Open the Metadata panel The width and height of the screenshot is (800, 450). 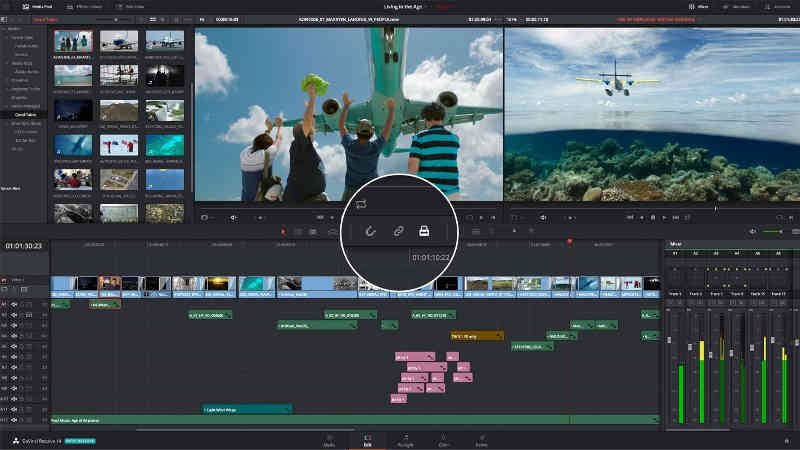tap(735, 7)
